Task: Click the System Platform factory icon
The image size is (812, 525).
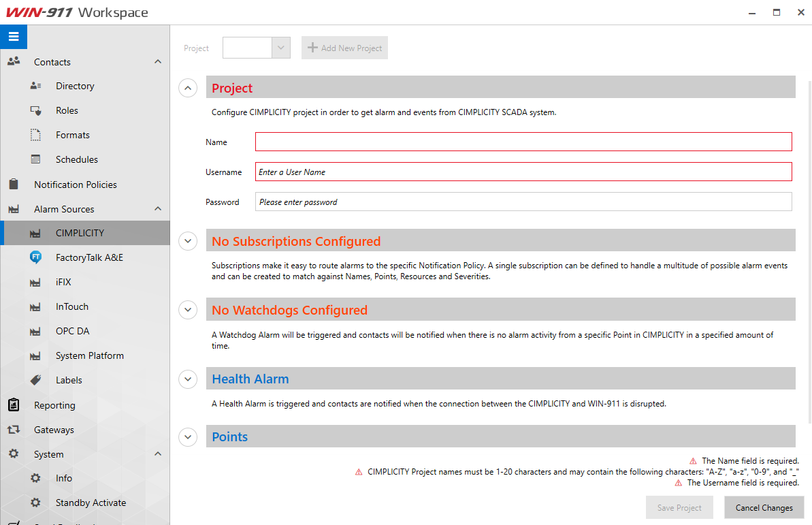Action: tap(35, 356)
